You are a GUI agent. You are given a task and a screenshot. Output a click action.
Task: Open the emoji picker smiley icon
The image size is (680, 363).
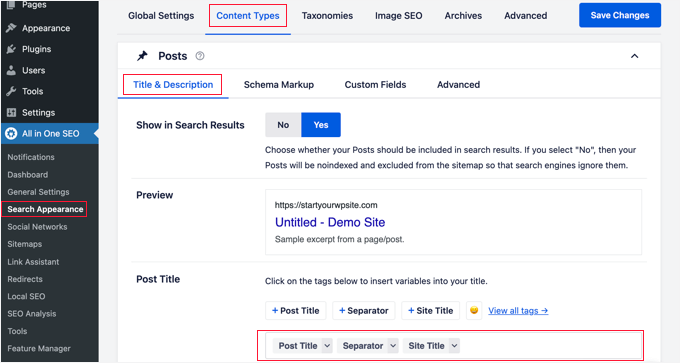tap(474, 310)
